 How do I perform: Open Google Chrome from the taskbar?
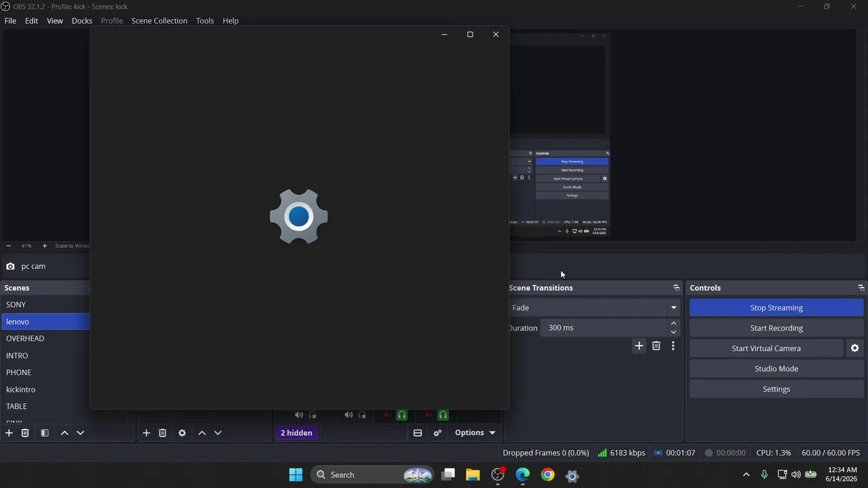click(x=547, y=474)
